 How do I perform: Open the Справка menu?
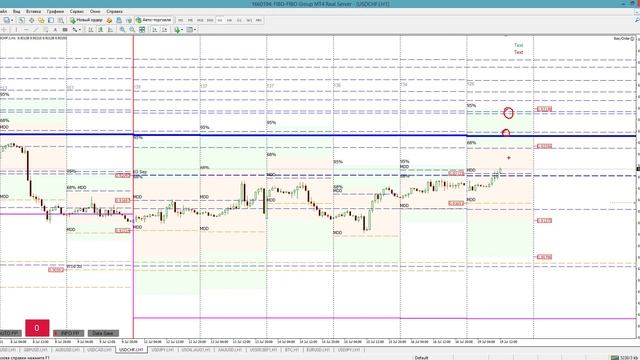tap(114, 11)
